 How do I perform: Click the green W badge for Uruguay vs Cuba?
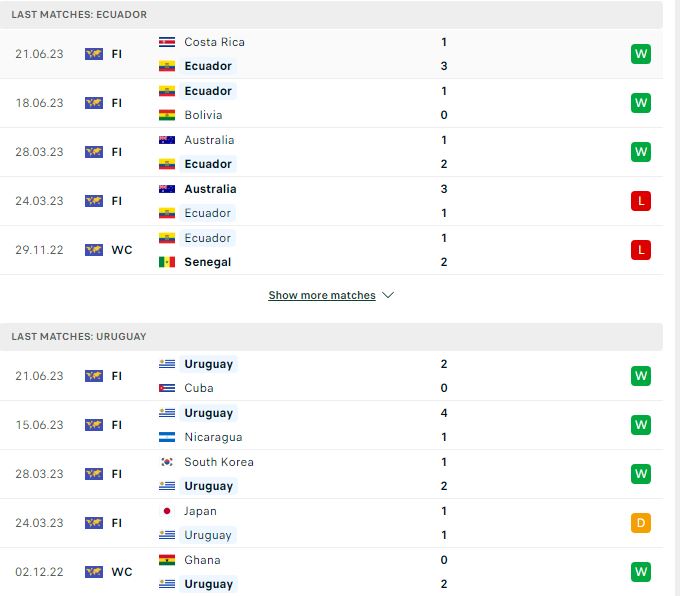coord(641,376)
